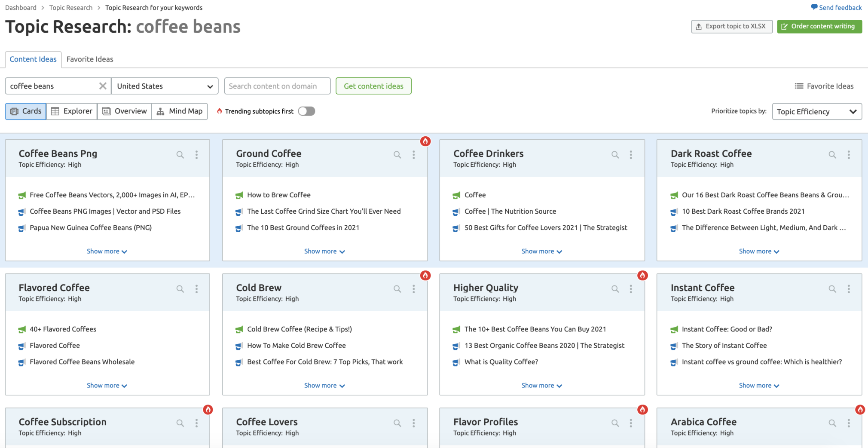Expand Show more on Coffee Drinkers card
Viewport: 868px width, 448px height.
(542, 252)
